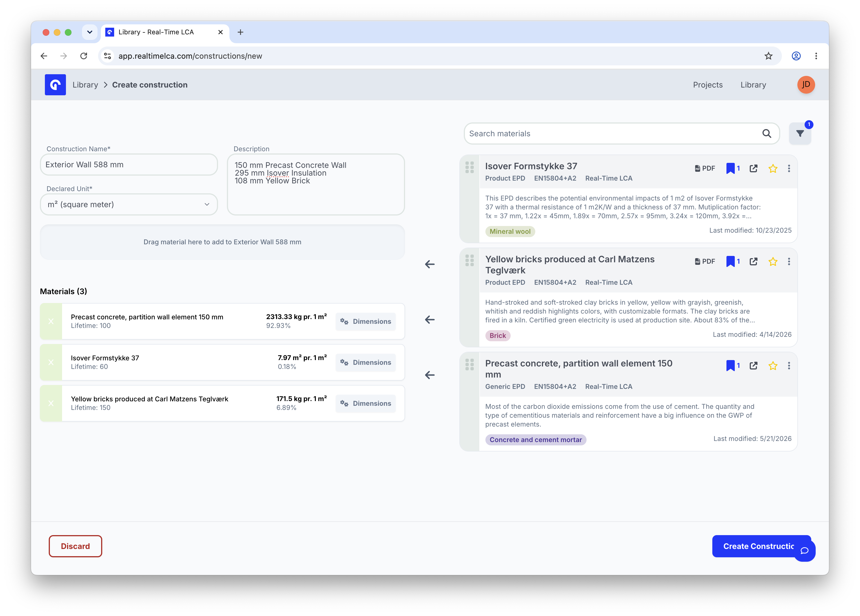
Task: Open PDF for Yellow bricks Carl Matzens
Action: click(705, 261)
